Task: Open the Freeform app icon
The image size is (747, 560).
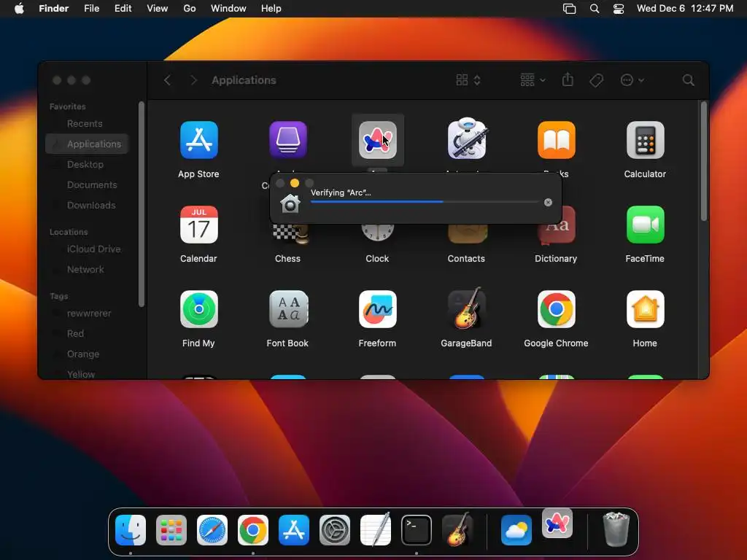Action: (x=377, y=309)
